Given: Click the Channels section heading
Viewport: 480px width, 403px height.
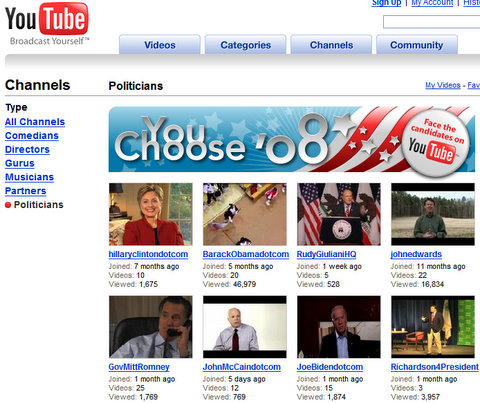Looking at the screenshot, I should [x=37, y=85].
